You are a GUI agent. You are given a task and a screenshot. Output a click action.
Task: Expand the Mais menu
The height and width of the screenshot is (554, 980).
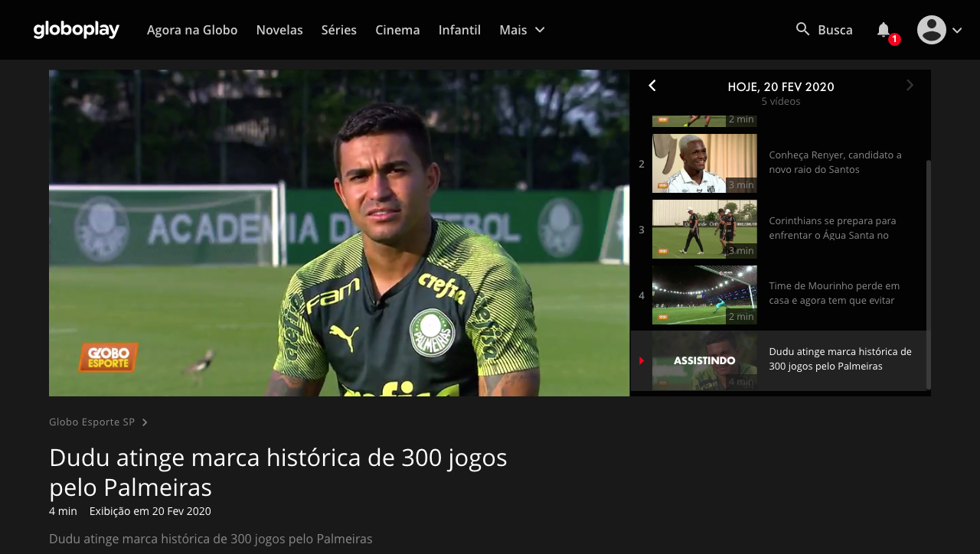click(522, 30)
